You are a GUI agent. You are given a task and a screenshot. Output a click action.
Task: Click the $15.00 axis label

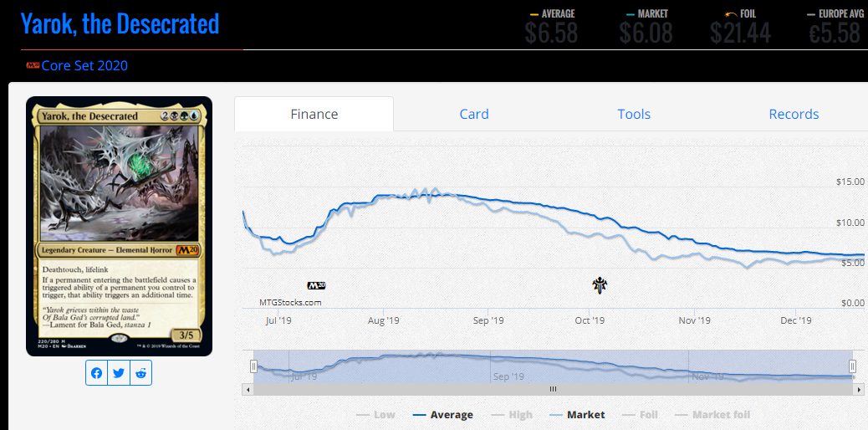(x=850, y=182)
